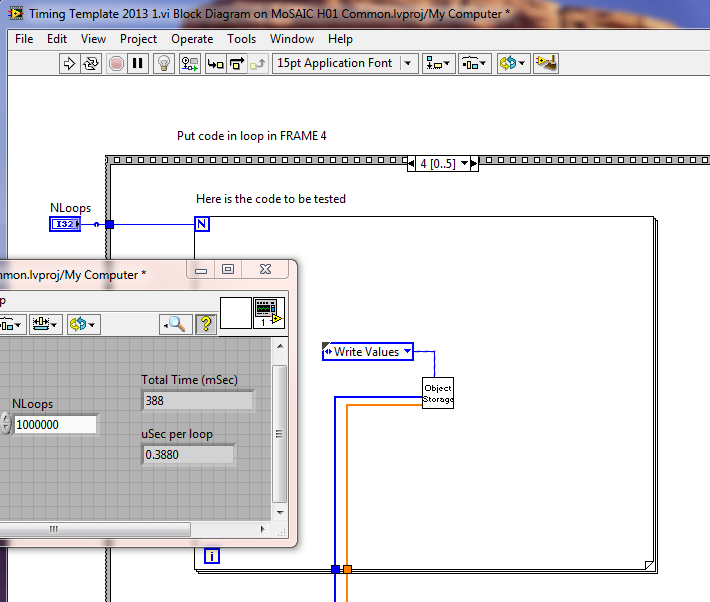This screenshot has height=602, width=710.
Task: Click "Here is the code to be tested" label
Action: click(271, 199)
